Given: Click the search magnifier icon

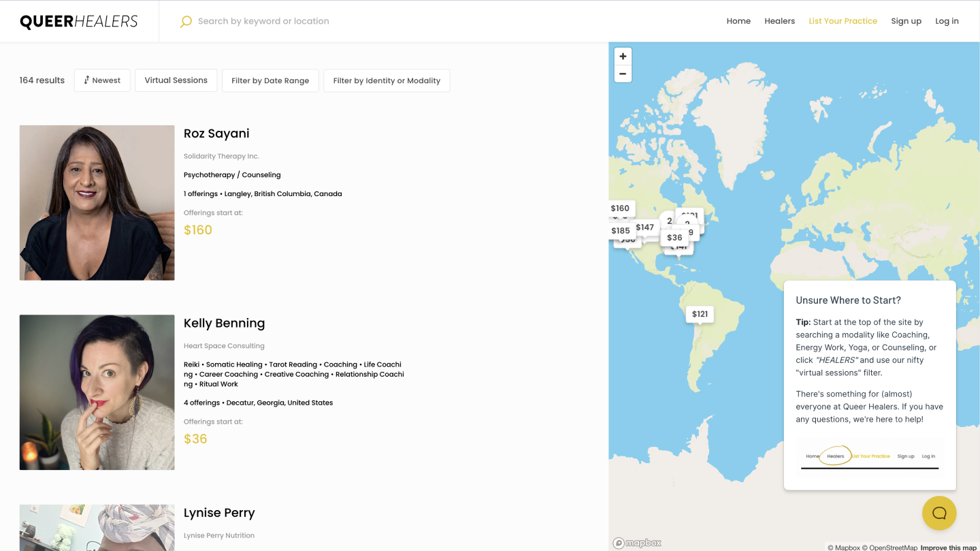Looking at the screenshot, I should click(x=186, y=22).
